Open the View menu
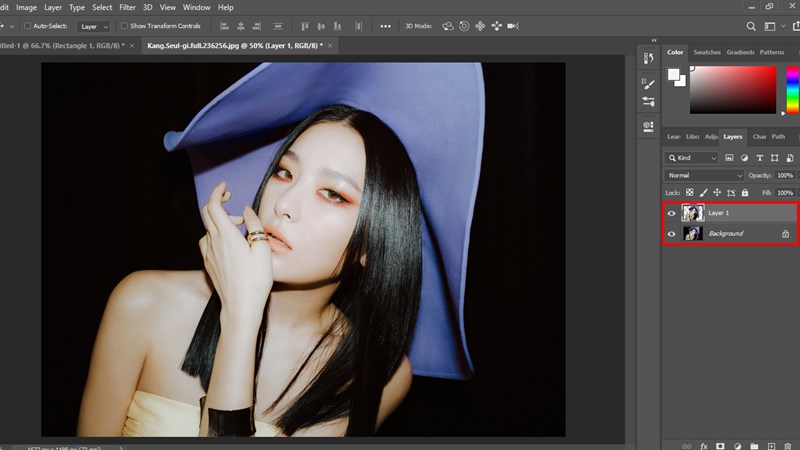 [168, 8]
